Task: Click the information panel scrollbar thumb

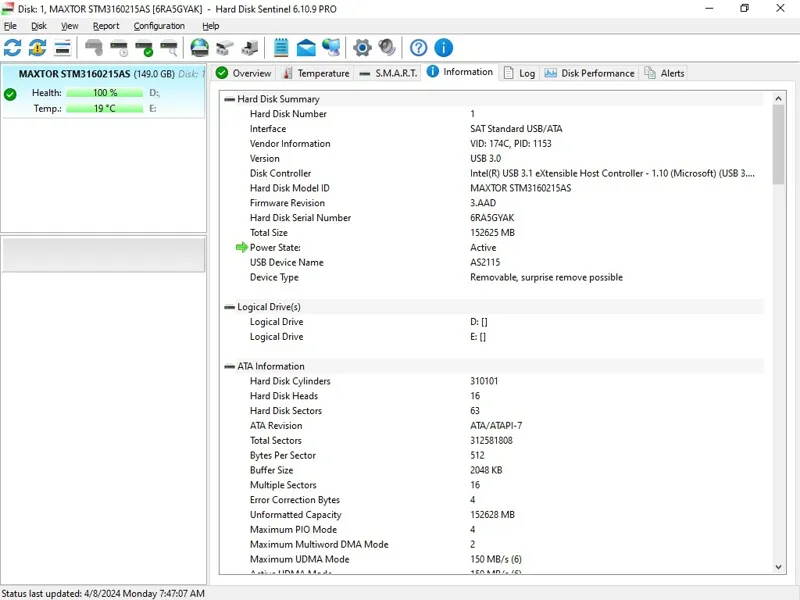Action: pyautogui.click(x=778, y=145)
